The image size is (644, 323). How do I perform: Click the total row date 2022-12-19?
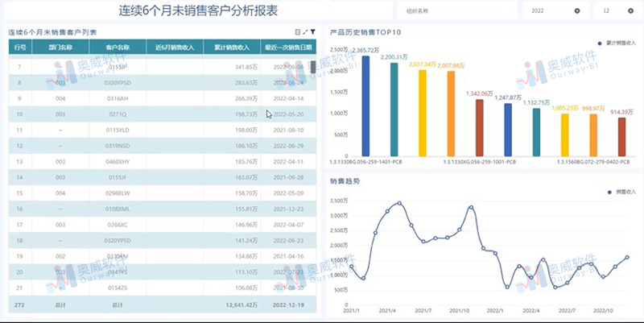[x=288, y=305]
